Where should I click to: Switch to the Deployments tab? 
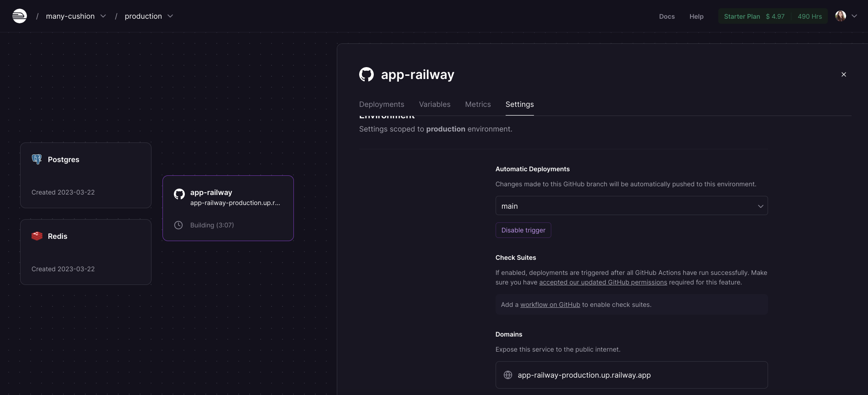382,105
